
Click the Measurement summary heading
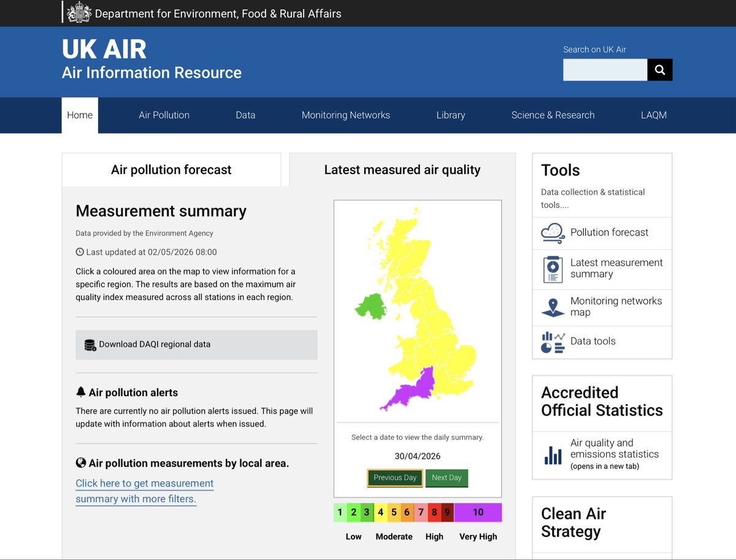point(161,211)
